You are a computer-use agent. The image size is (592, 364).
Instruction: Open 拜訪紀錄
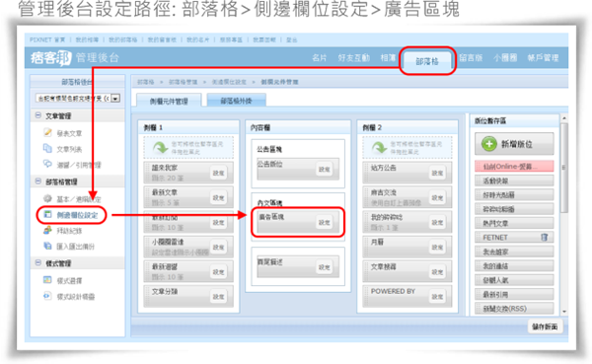click(69, 231)
